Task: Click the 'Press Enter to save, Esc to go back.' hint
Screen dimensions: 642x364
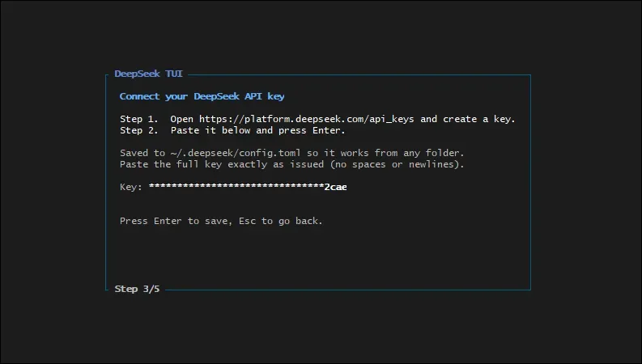Action: coord(221,221)
